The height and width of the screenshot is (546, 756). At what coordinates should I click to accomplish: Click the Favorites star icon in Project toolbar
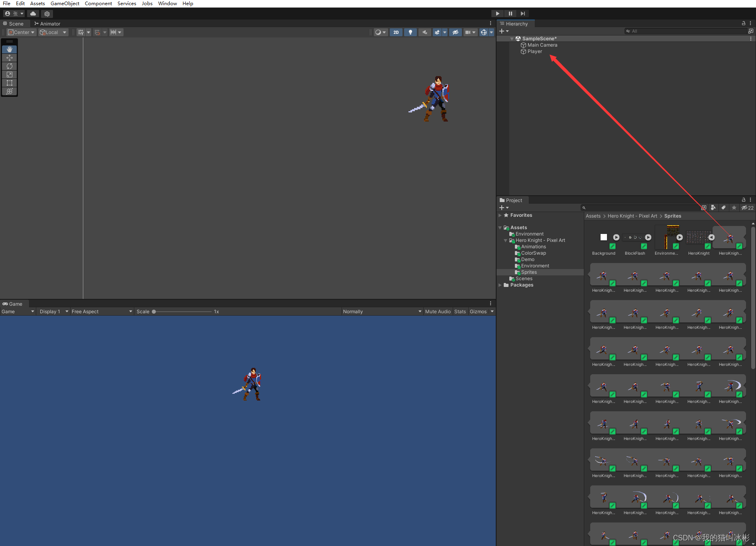734,208
